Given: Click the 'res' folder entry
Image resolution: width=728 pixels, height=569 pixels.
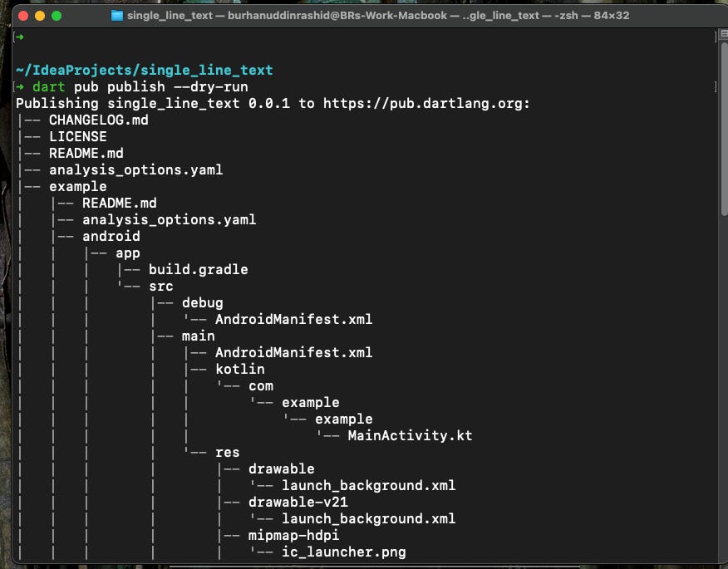Looking at the screenshot, I should point(227,453).
